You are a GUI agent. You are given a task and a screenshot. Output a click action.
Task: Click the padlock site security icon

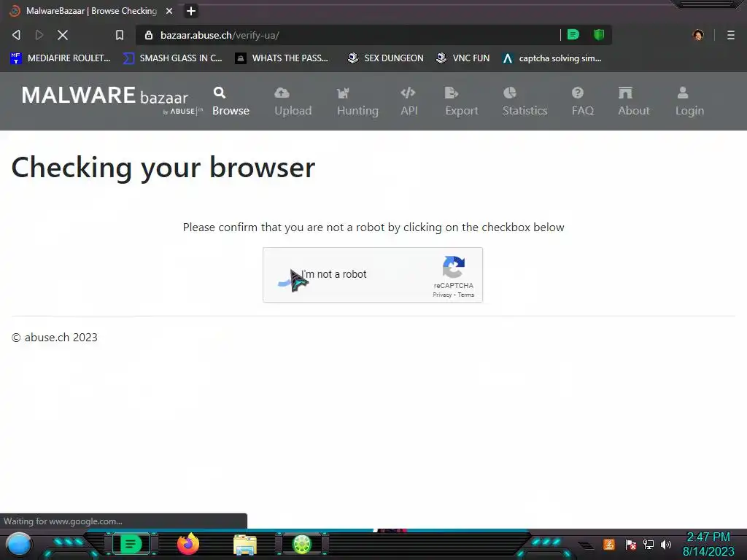(149, 35)
